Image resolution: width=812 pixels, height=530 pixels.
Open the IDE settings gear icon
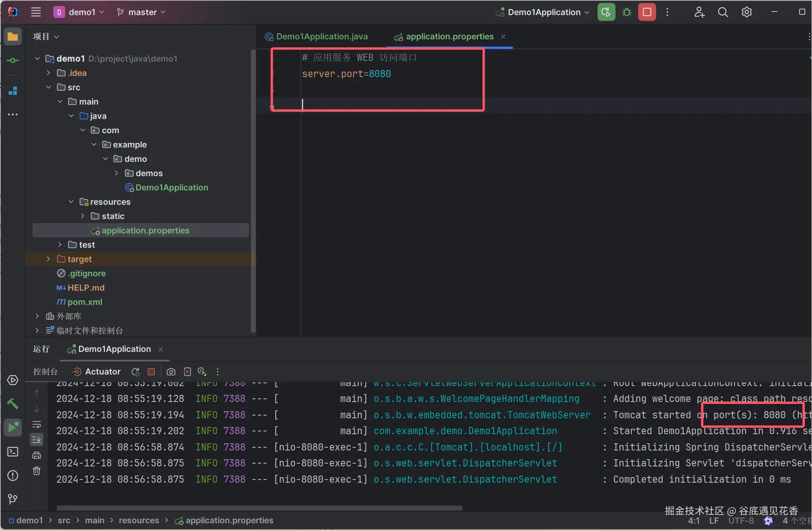tap(746, 12)
